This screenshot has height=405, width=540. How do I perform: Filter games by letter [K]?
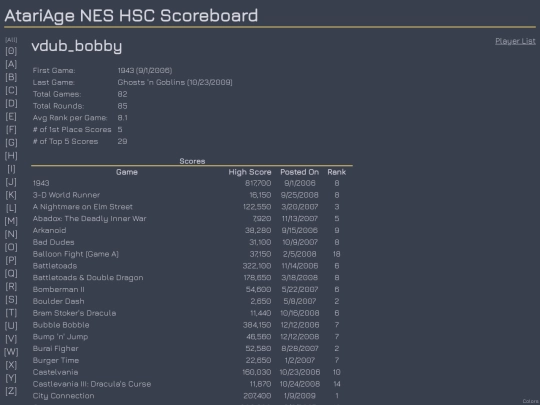tap(11, 195)
